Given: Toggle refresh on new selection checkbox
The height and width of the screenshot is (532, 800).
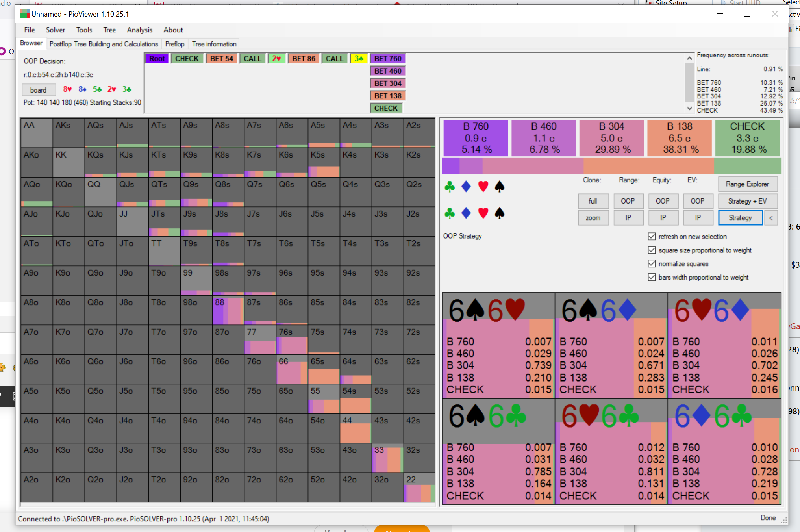Looking at the screenshot, I should (652, 236).
